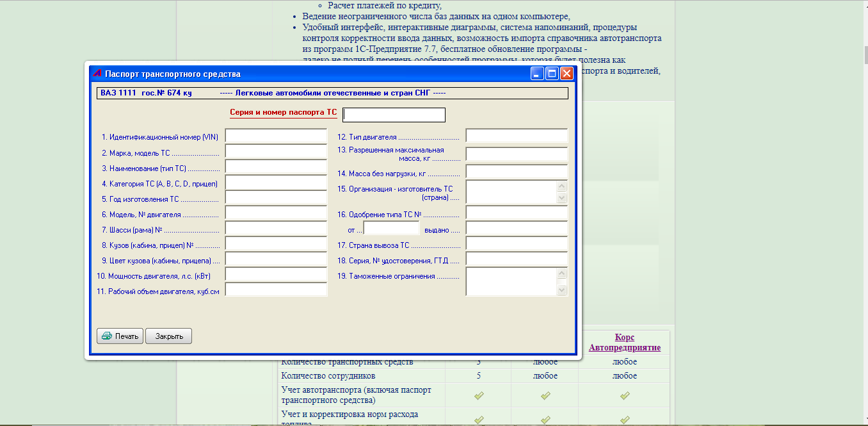Click the Мощность двигателя input field
868x426 pixels.
click(275, 274)
